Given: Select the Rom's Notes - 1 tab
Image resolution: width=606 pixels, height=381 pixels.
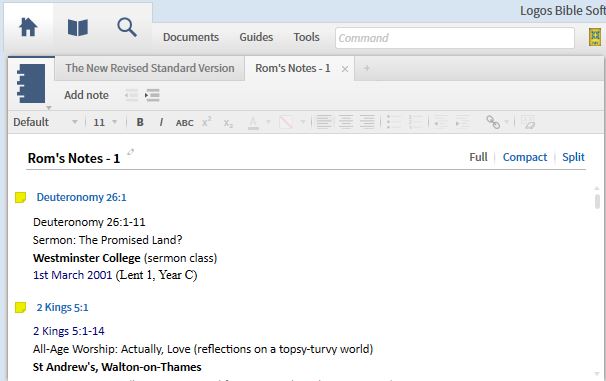Looking at the screenshot, I should coord(293,68).
